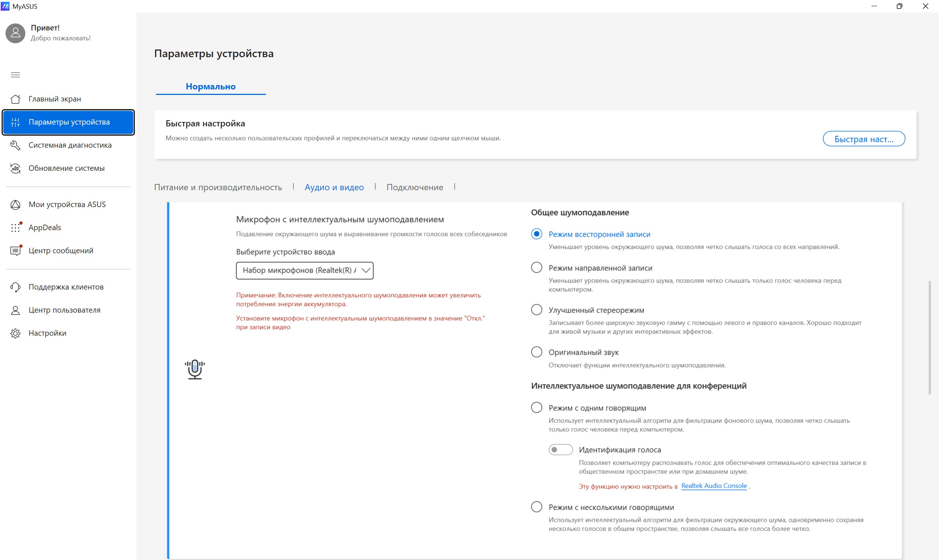Choose Режим с несколькими говорящими option

(x=537, y=507)
